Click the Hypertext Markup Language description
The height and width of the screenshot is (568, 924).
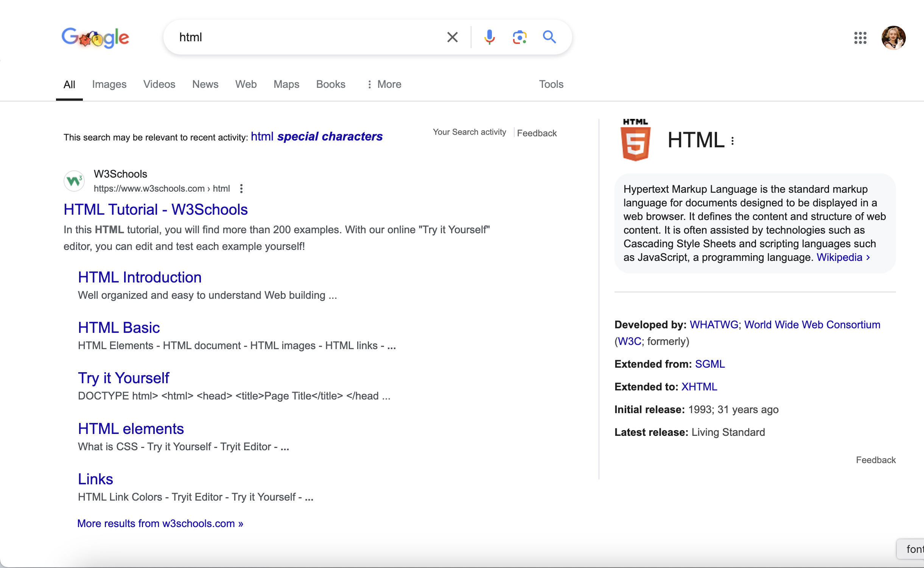[x=755, y=223]
